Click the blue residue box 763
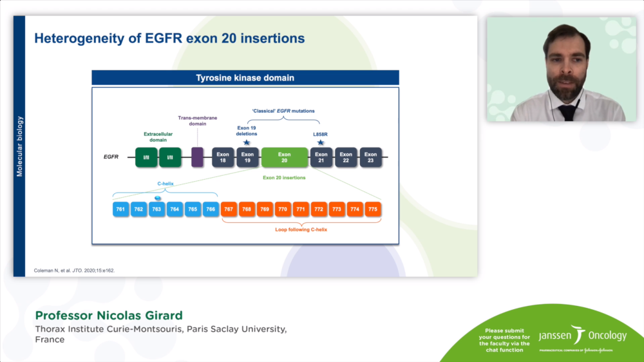This screenshot has width=644, height=362. pyautogui.click(x=156, y=209)
